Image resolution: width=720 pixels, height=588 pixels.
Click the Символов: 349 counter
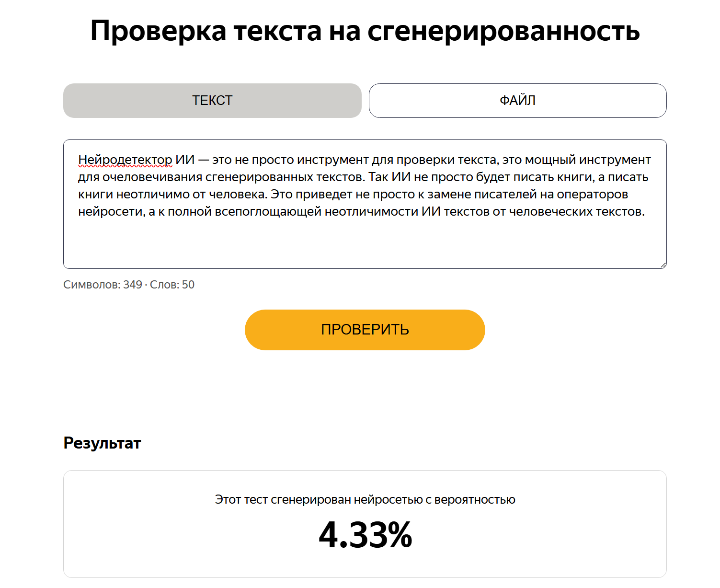coord(103,285)
